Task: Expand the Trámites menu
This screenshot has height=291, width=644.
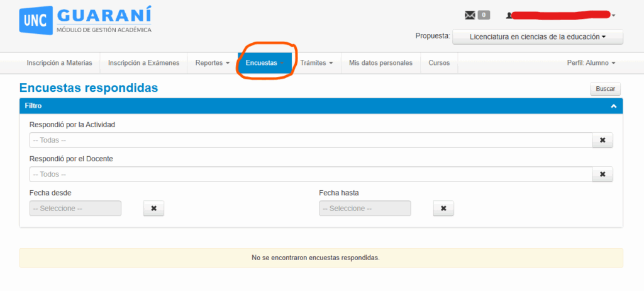Action: point(316,63)
